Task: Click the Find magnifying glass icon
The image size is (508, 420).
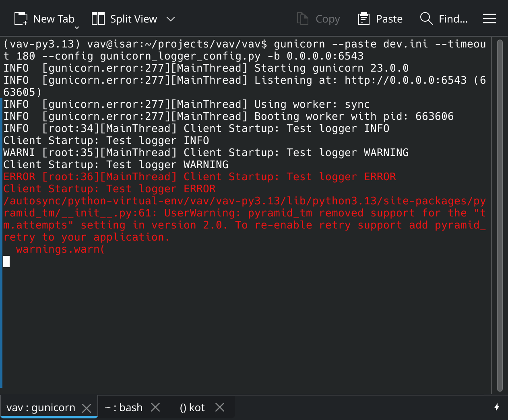Action: 426,19
